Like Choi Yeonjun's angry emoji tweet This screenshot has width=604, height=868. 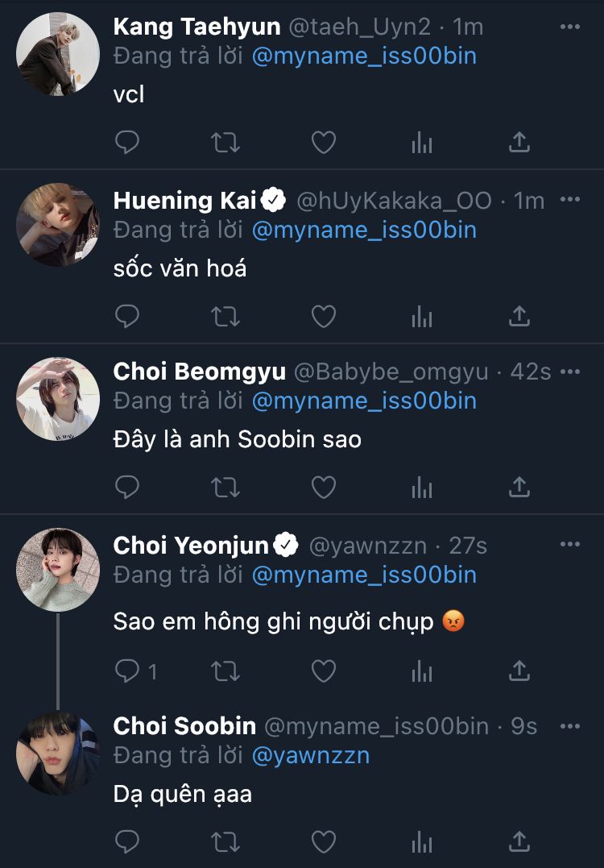pos(324,671)
